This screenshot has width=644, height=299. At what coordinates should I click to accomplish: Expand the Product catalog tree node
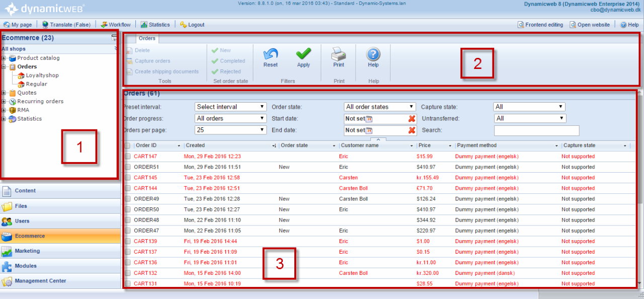click(x=4, y=58)
